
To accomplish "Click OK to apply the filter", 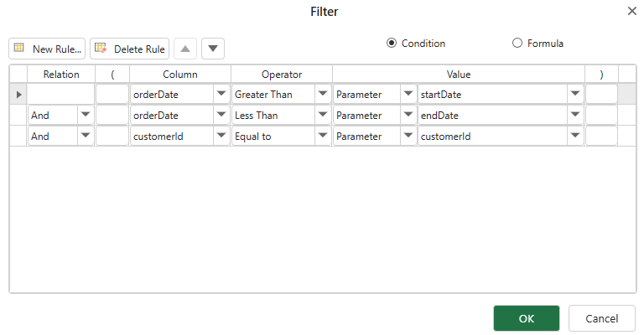I will [x=526, y=318].
